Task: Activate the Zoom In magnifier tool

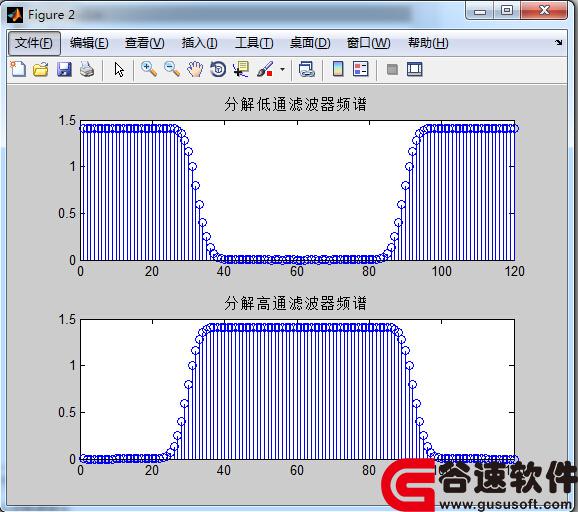Action: (149, 69)
